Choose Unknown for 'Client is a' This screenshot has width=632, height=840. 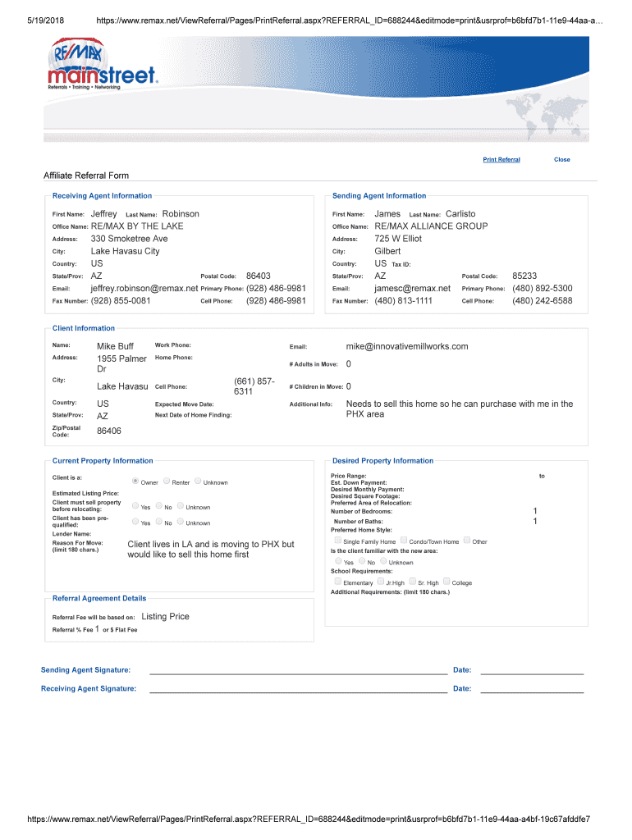click(198, 482)
